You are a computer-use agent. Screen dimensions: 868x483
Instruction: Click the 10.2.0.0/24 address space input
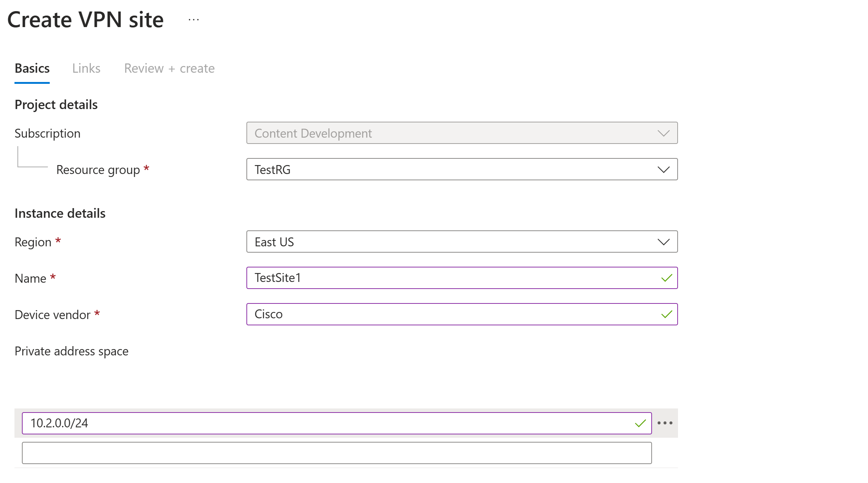click(x=327, y=423)
